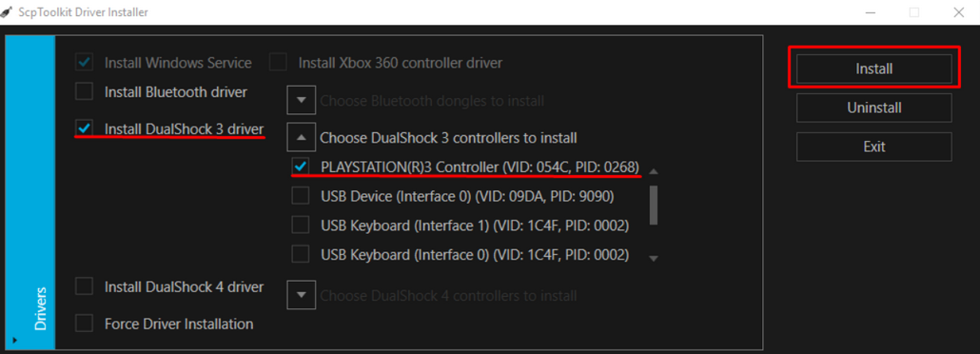The image size is (980, 354).
Task: Click the device list scrollbar thumb
Action: [654, 205]
